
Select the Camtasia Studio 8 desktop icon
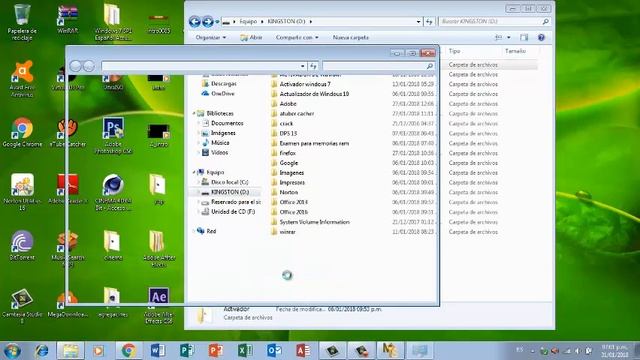coord(22,306)
